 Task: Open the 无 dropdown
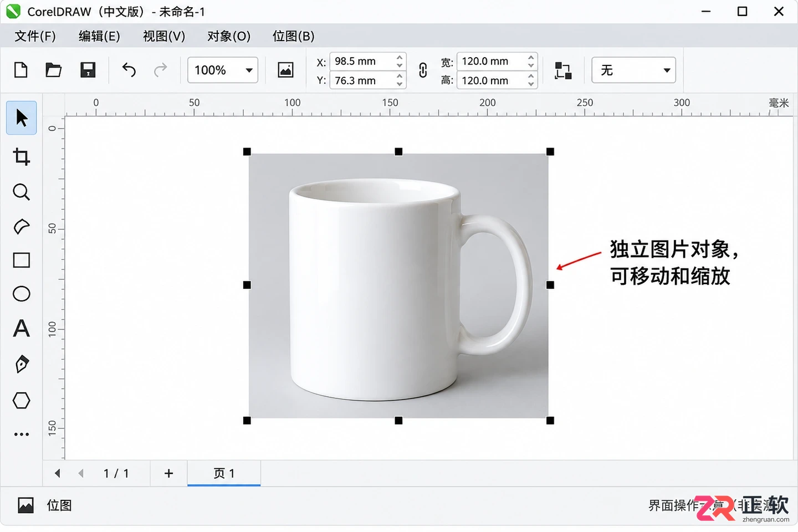tap(633, 70)
